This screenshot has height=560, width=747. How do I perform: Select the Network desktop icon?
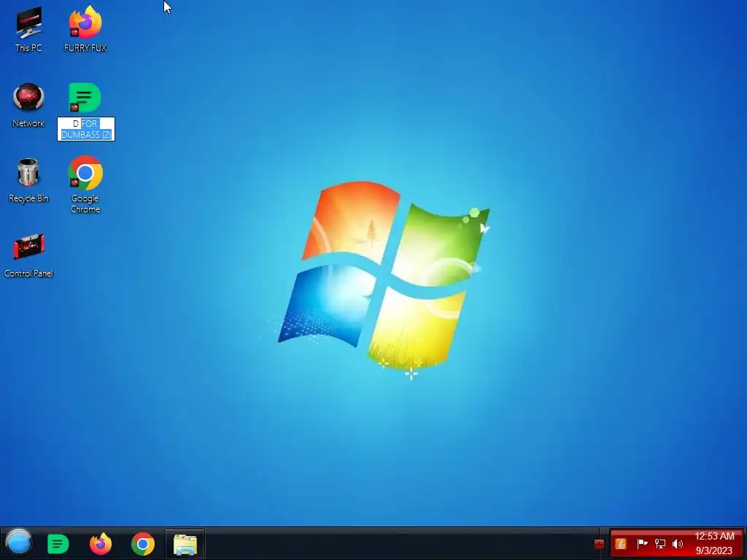(28, 105)
